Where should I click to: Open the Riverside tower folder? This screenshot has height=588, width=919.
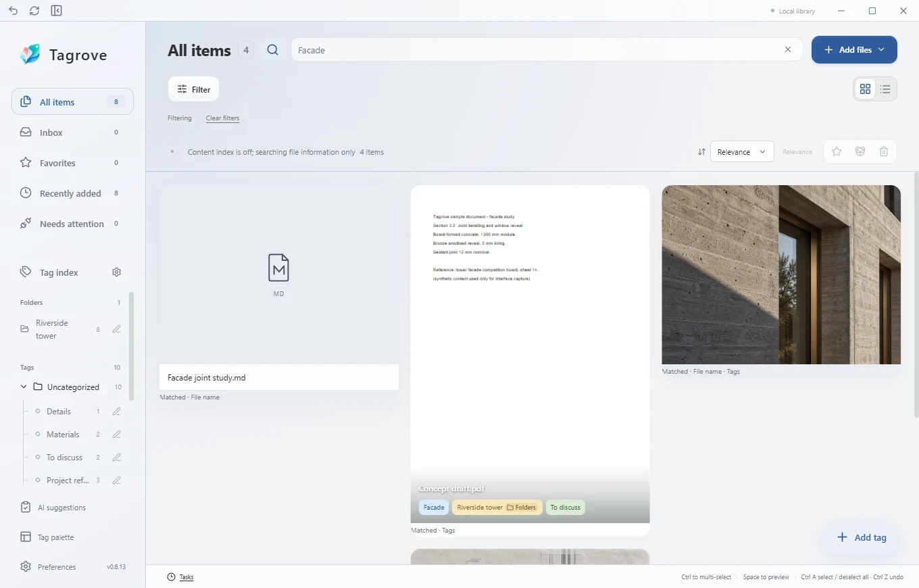pos(51,329)
